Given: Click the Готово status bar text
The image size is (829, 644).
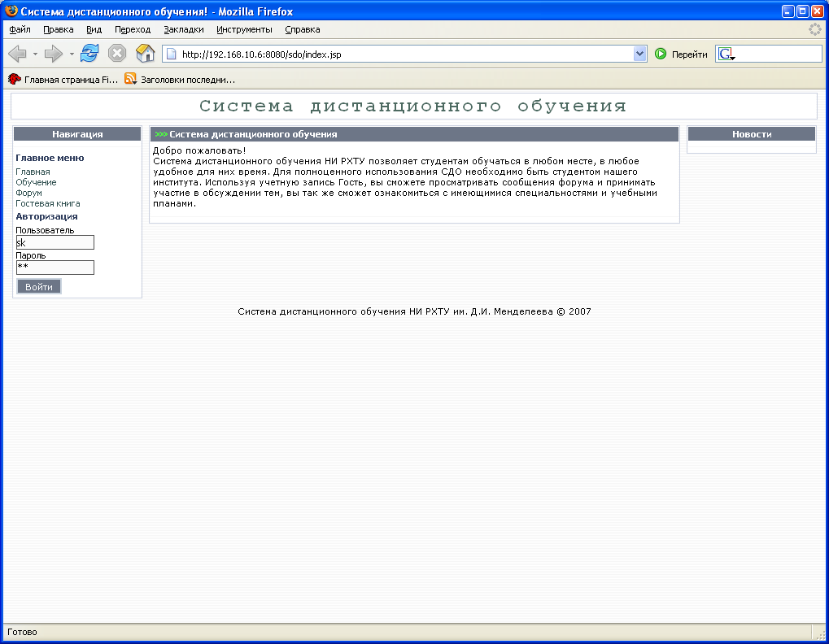Looking at the screenshot, I should (x=22, y=632).
